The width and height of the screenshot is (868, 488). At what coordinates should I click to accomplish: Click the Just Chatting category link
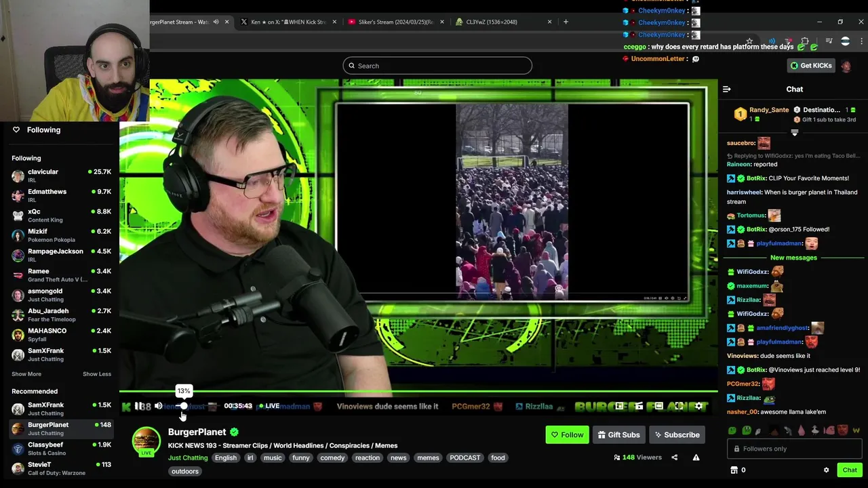[x=188, y=457]
